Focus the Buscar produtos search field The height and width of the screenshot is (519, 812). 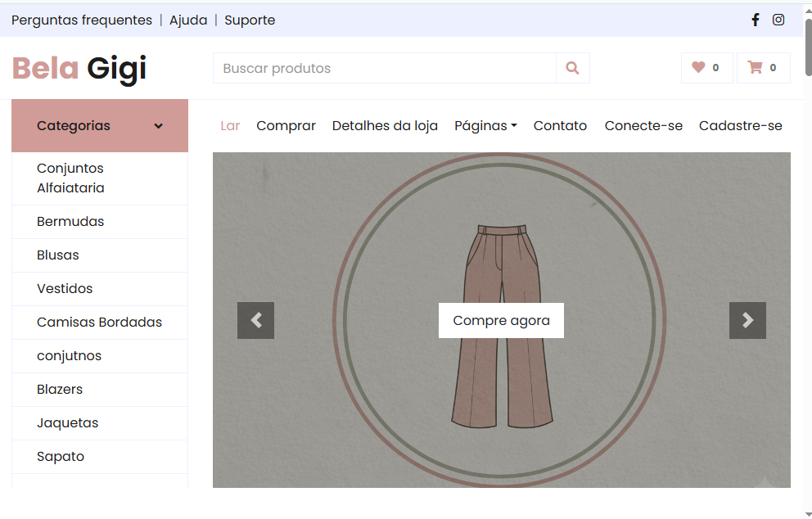point(384,68)
